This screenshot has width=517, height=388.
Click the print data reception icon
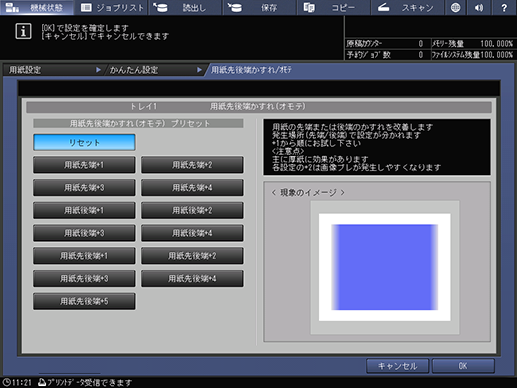coord(42,382)
